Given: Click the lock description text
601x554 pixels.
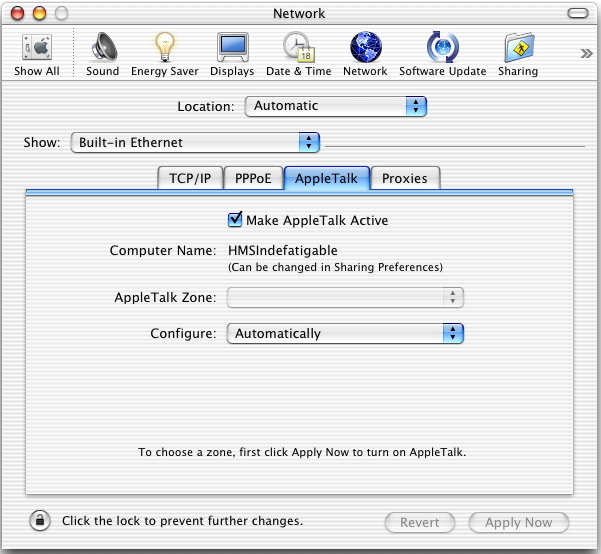Looking at the screenshot, I should [182, 521].
